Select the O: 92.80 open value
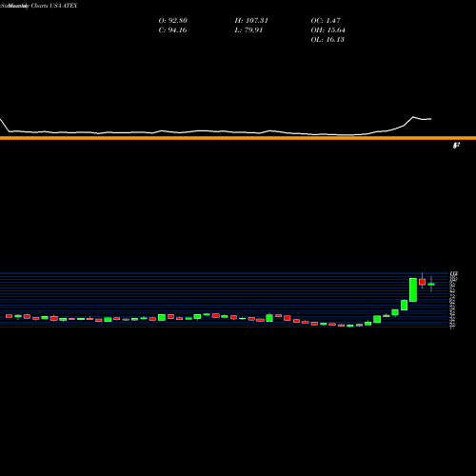 [173, 21]
